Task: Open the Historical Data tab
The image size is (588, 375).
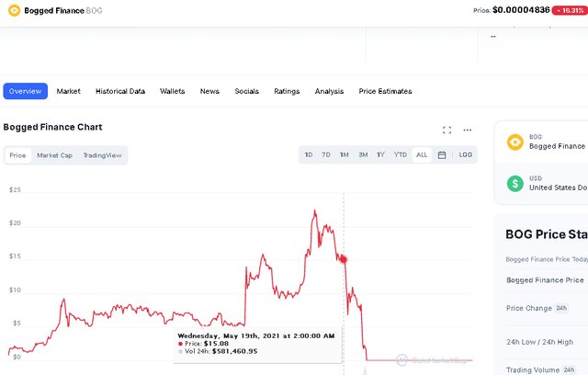Action: [120, 91]
